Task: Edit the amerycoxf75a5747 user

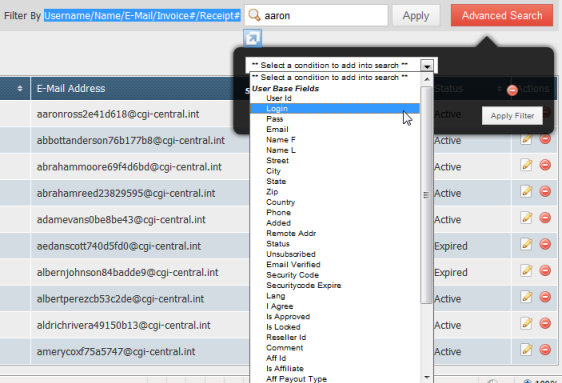Action: (526, 350)
